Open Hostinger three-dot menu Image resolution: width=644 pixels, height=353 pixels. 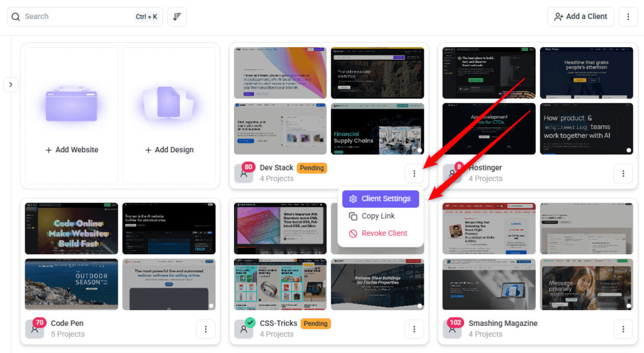coord(623,174)
